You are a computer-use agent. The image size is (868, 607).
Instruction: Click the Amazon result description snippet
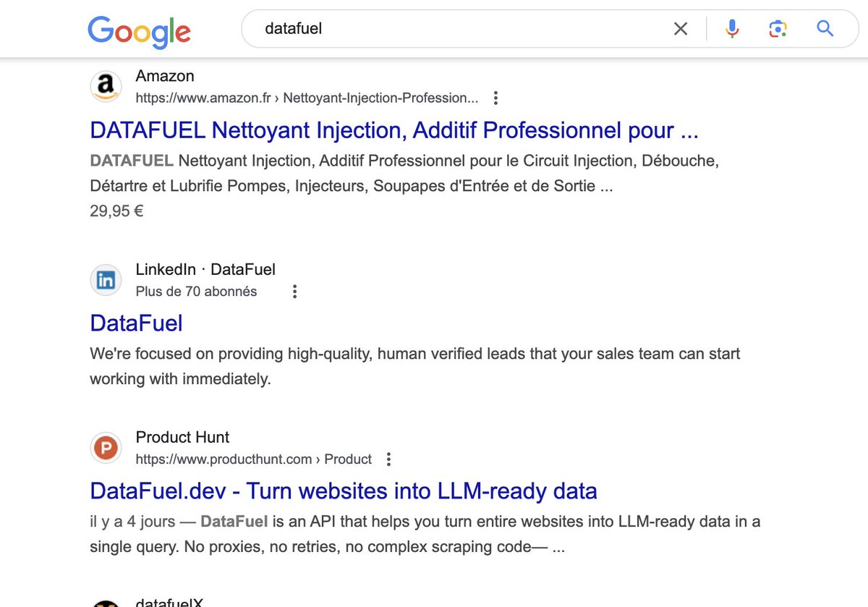(404, 173)
